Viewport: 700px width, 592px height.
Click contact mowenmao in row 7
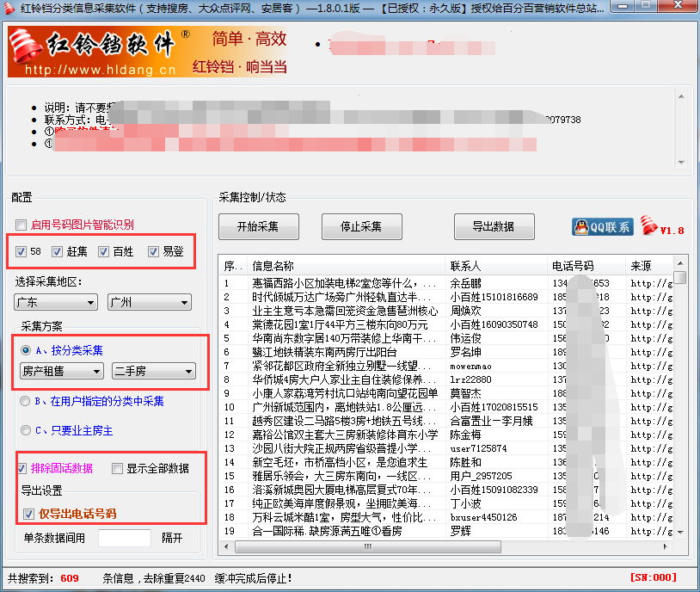click(471, 367)
